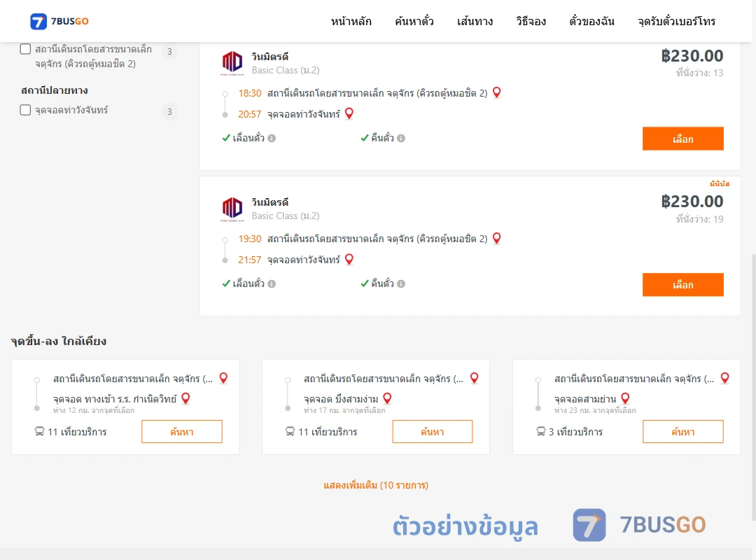Search trips to สามย่าน via ค้นหา
756x560 pixels.
[682, 432]
